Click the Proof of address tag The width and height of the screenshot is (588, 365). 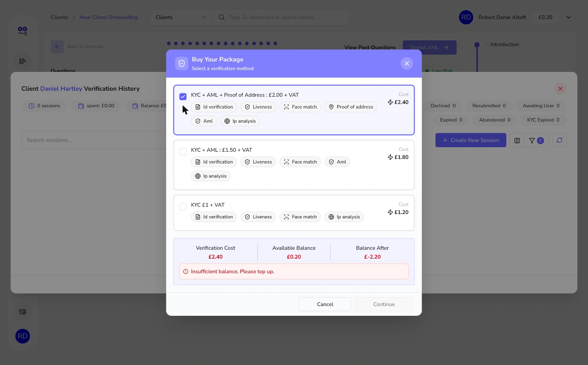point(351,107)
